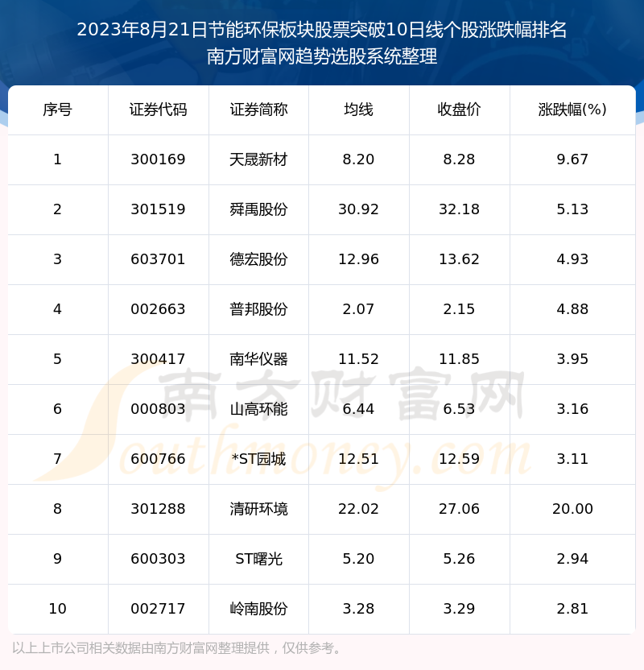Click row number 10 in 序号 column
Image resolution: width=644 pixels, height=670 pixels.
point(58,610)
